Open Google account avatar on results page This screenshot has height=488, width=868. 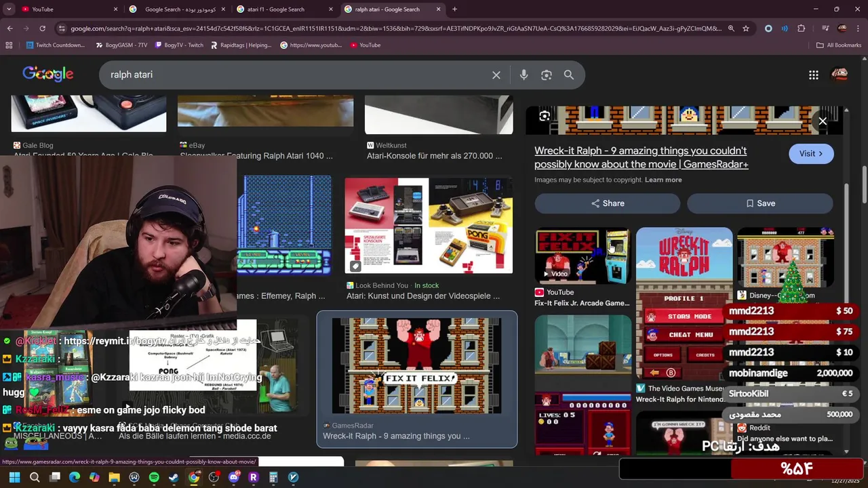(840, 75)
